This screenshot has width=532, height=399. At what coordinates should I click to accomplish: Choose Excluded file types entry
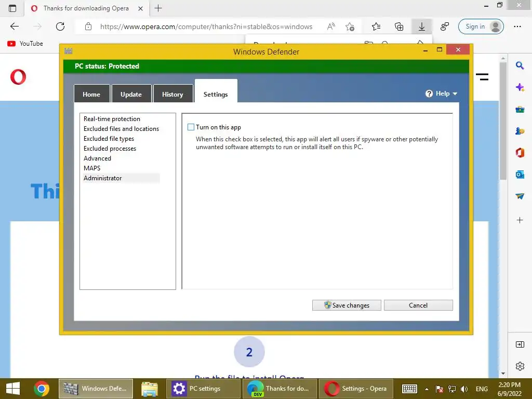109,138
